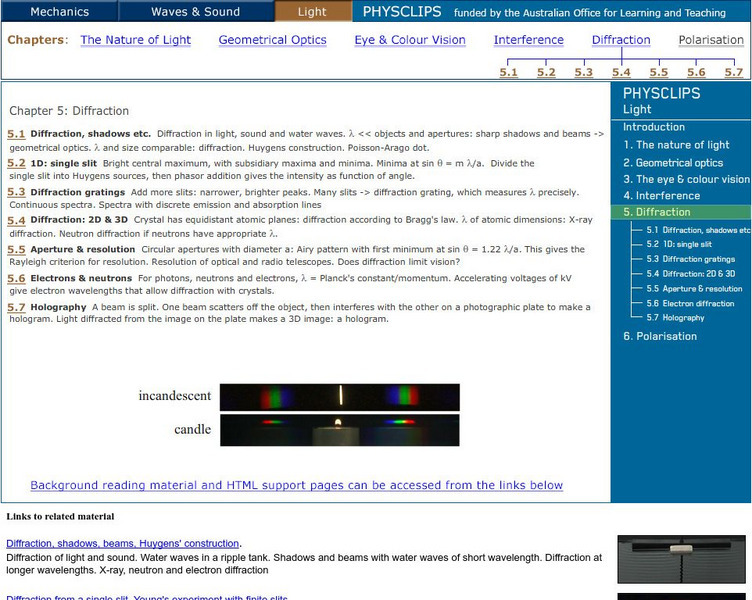Open 5.6 Electrons & neutrons in list

[x=16, y=278]
